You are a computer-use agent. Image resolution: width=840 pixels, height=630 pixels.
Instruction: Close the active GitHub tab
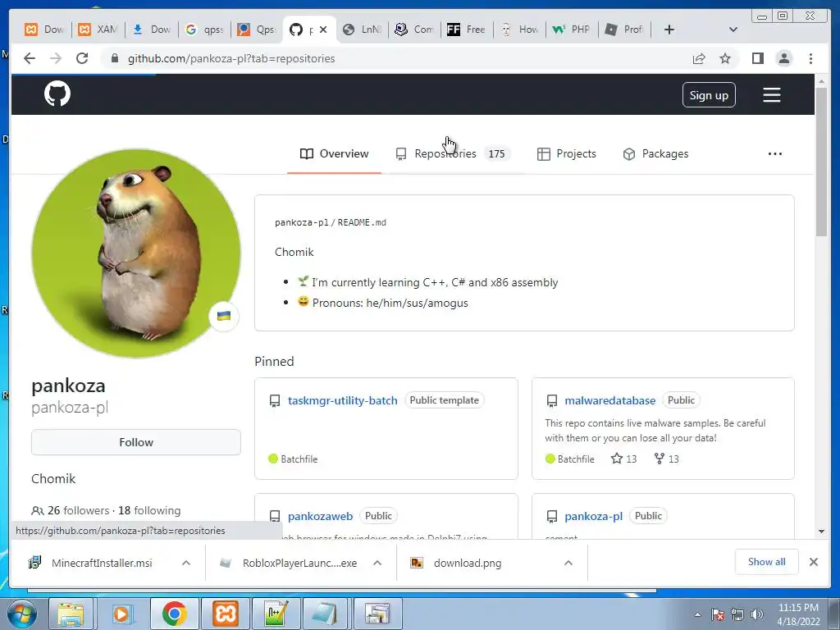pos(323,30)
